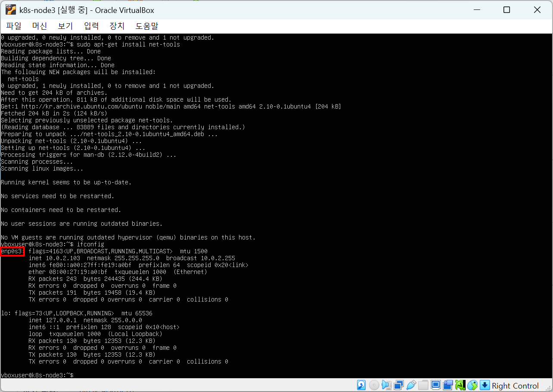
Task: Maximize the k8s-node3 VirtualBox window
Action: 506,10
